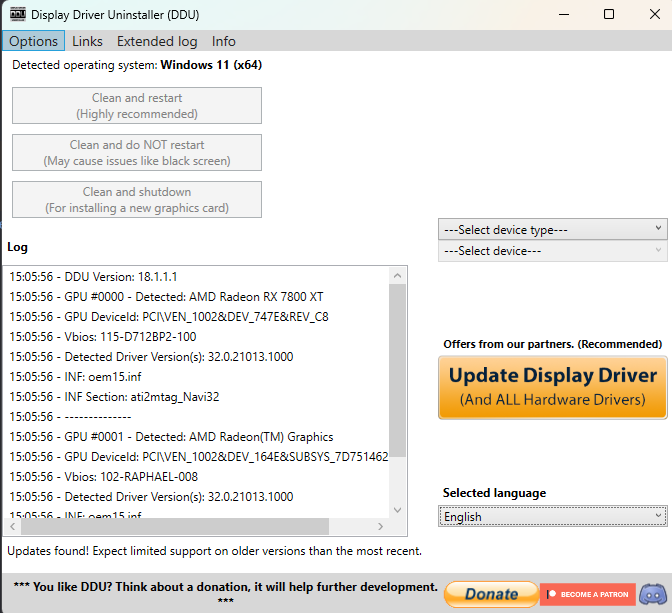Select log line Vbios: 115-D712BP2-100
This screenshot has width=672, height=613.
pos(103,337)
